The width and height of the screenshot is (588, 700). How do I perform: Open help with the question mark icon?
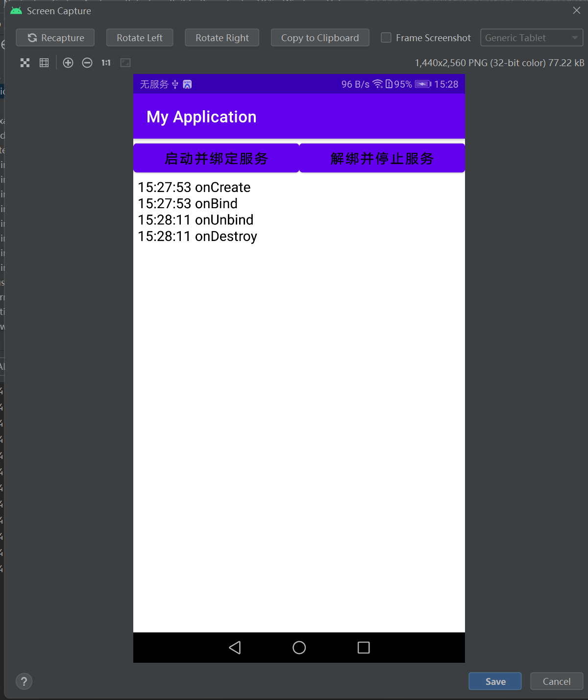coord(24,681)
